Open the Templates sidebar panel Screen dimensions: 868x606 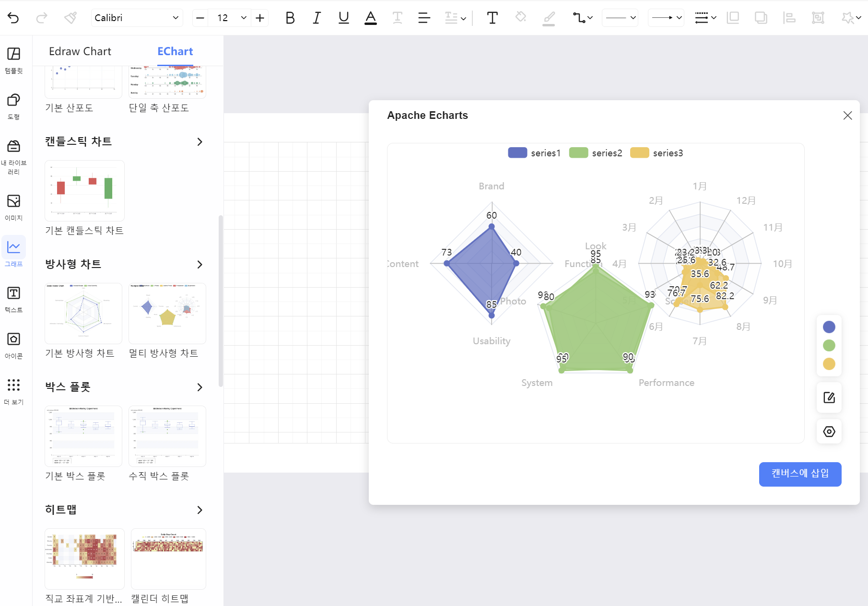coord(14,60)
